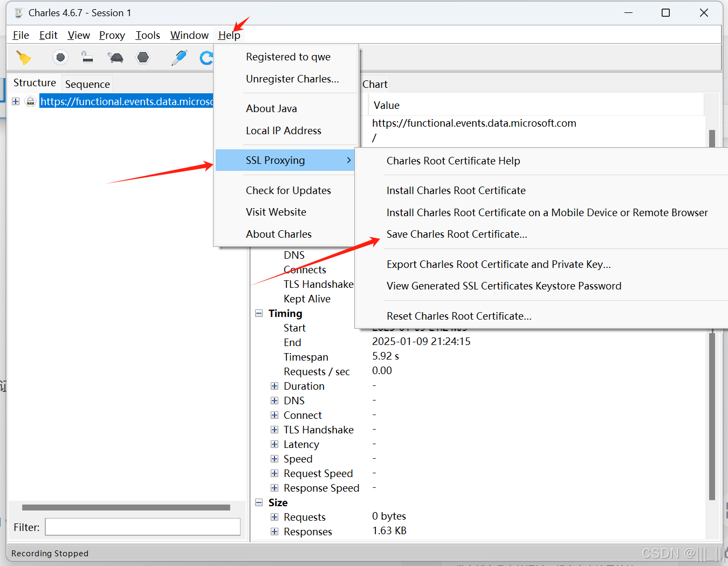Expand the Requests size row
Screen dimensions: 728x566
pyautogui.click(x=274, y=517)
